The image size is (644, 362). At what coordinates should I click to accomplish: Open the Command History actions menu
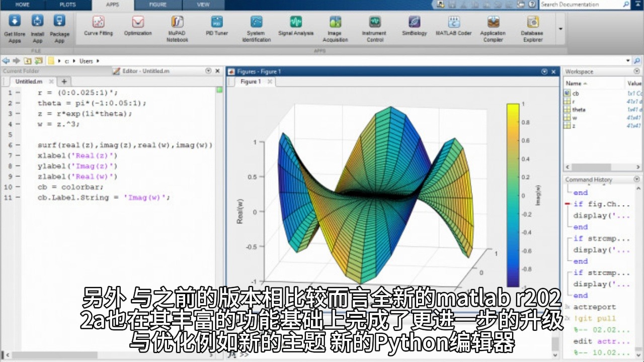click(x=635, y=179)
